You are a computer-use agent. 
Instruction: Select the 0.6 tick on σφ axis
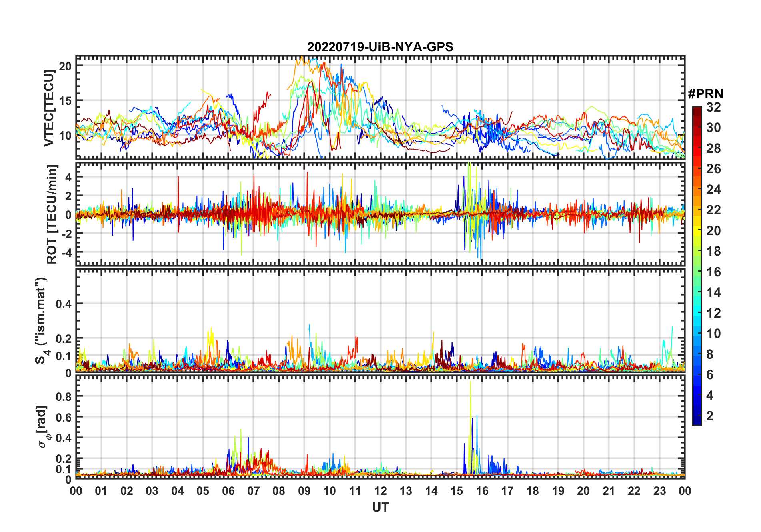click(x=64, y=417)
